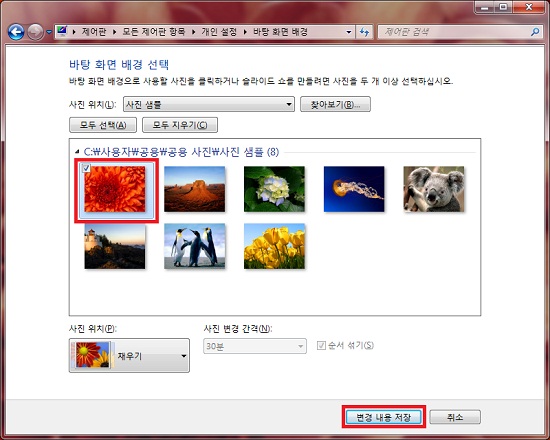Toggle the 순서 섞기(S) checkbox
Screen dimensions: 550x440
[x=321, y=346]
